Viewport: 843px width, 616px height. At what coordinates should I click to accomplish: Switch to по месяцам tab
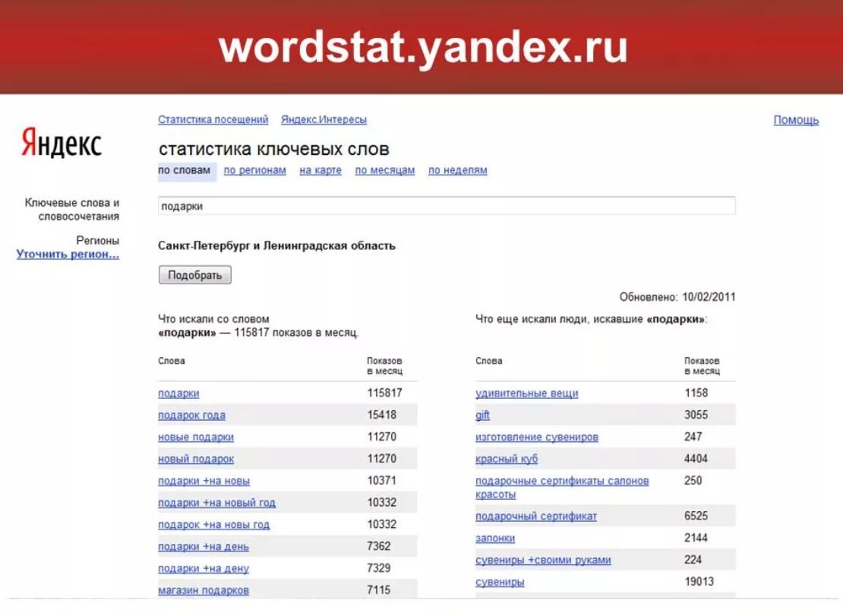[385, 170]
